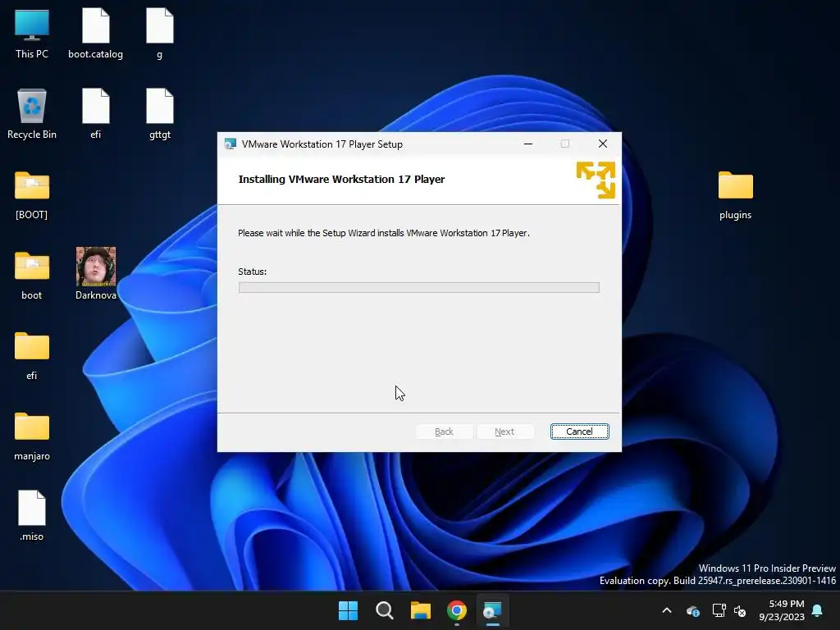Show hidden system tray icons
This screenshot has width=840, height=630.
click(667, 610)
